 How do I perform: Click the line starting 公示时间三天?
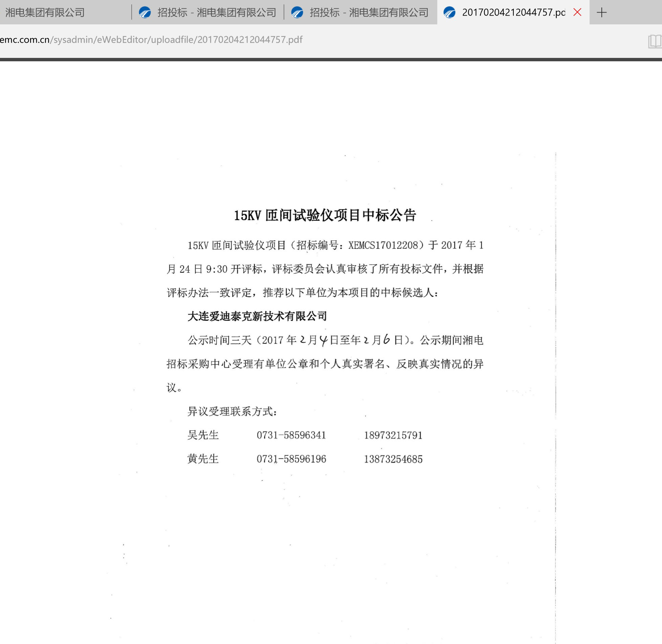click(x=335, y=340)
